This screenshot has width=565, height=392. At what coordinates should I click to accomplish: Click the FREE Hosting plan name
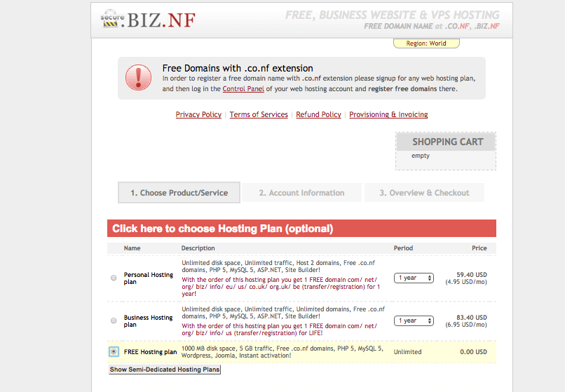[x=150, y=351]
